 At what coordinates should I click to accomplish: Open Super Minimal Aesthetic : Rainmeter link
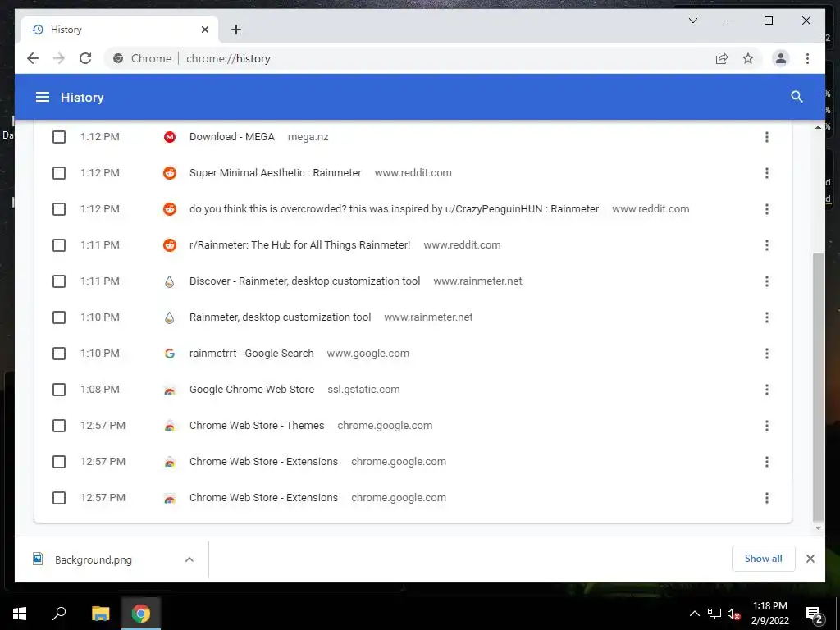(276, 172)
